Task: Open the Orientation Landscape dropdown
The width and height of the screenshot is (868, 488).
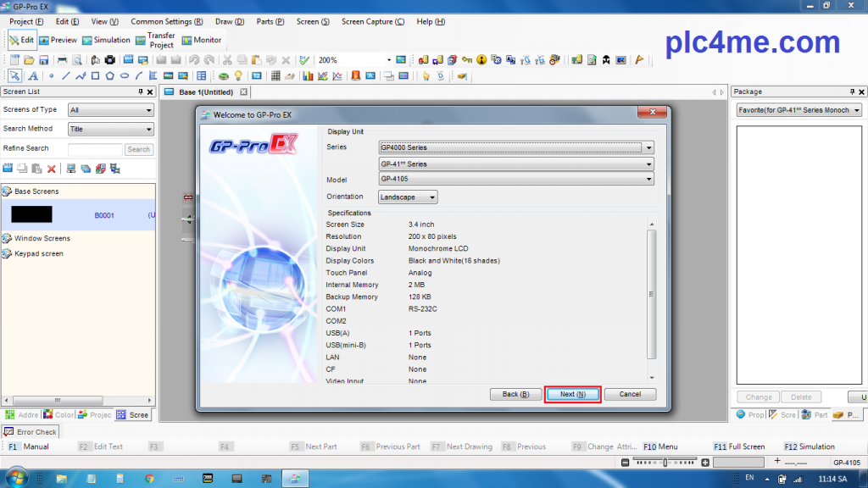Action: coord(408,197)
